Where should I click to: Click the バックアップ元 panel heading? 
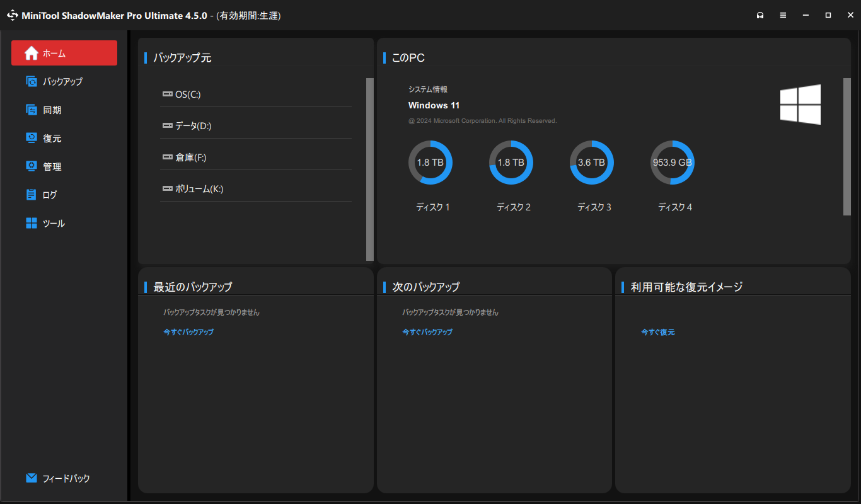coord(183,58)
